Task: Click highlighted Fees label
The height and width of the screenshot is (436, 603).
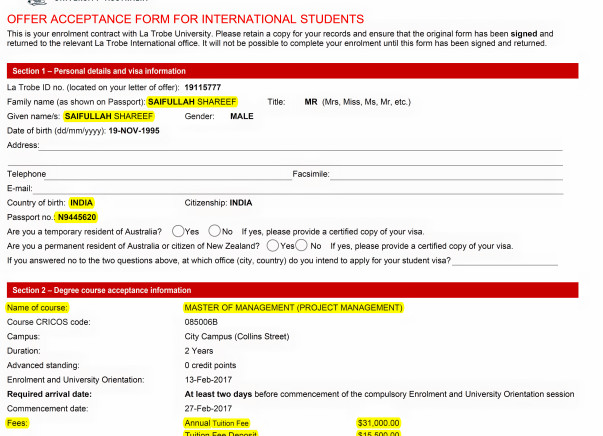Action: [x=17, y=423]
